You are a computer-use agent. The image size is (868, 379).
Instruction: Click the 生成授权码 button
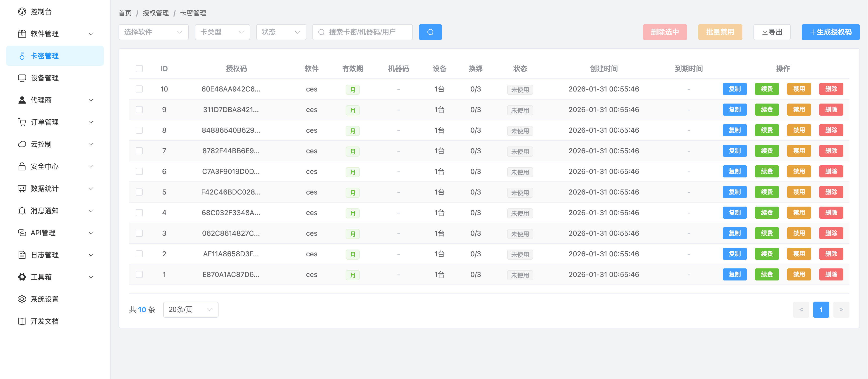[x=830, y=32]
